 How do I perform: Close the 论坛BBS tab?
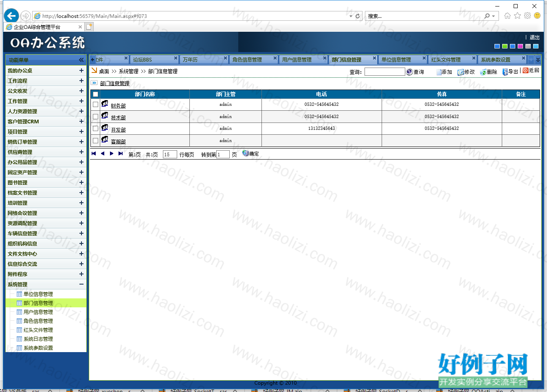click(x=176, y=58)
